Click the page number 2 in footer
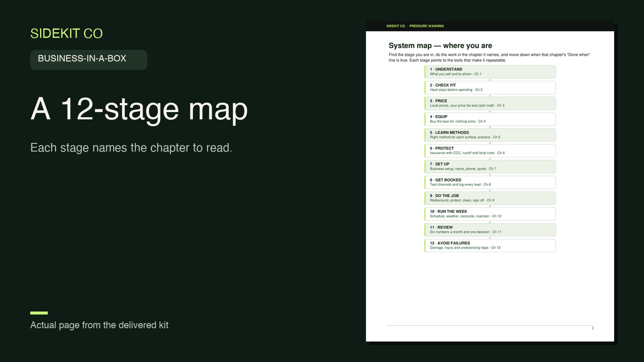Screen dimensions: 644x362 tap(593, 328)
